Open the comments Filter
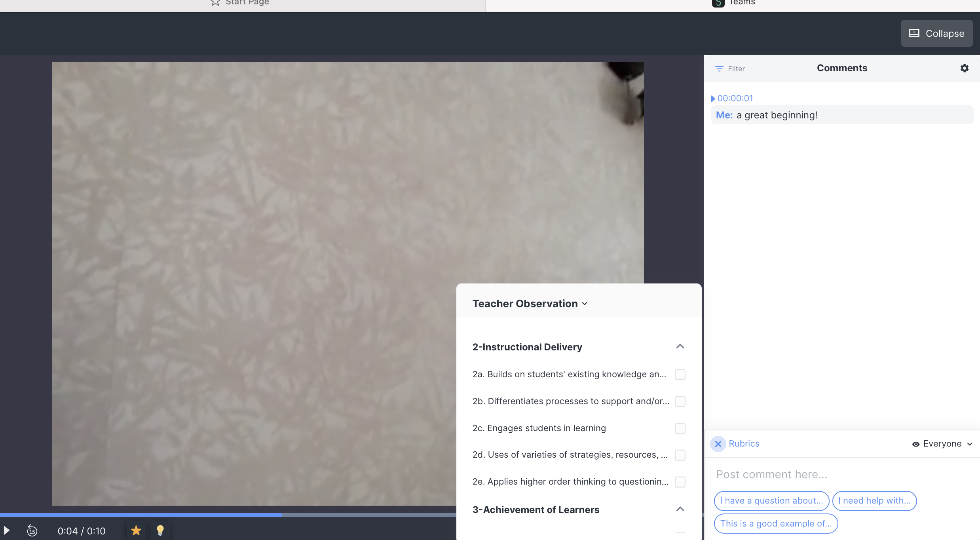 730,68
